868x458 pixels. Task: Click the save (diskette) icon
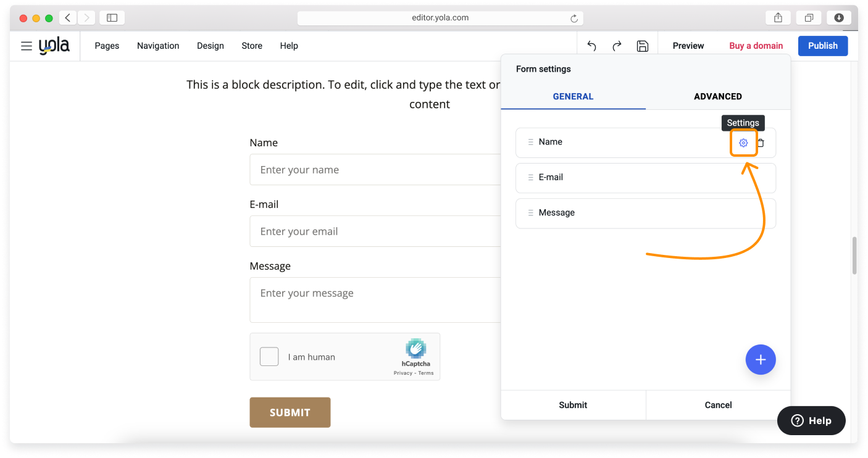pos(642,46)
